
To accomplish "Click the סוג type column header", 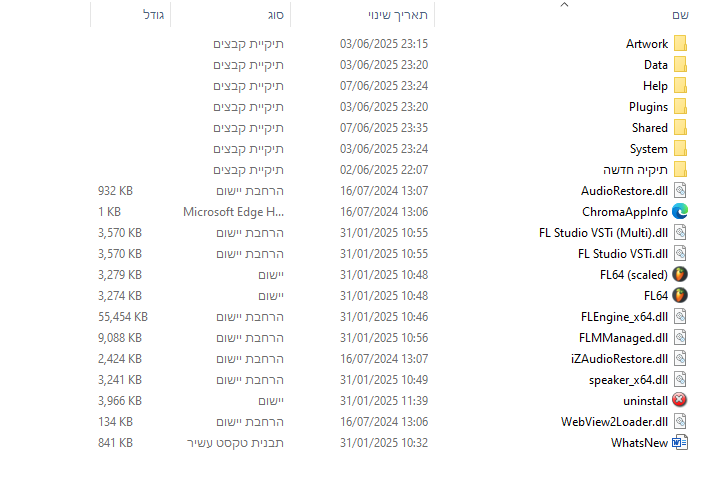I will [275, 16].
